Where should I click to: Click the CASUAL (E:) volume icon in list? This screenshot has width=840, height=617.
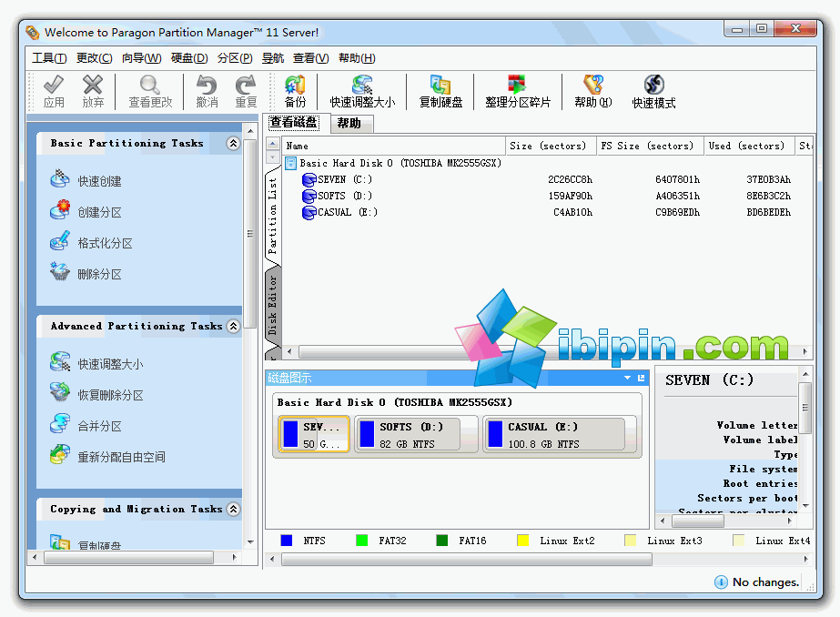[309, 213]
